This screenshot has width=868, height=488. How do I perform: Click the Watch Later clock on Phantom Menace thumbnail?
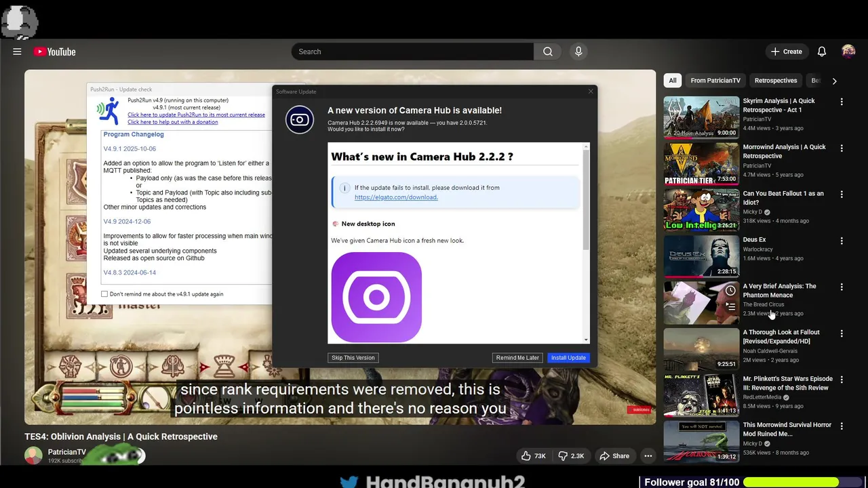(x=730, y=291)
